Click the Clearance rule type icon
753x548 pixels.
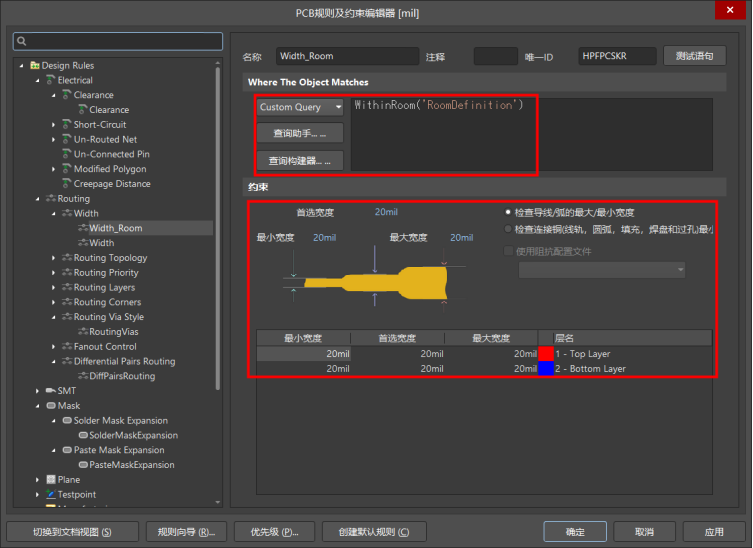[x=66, y=95]
